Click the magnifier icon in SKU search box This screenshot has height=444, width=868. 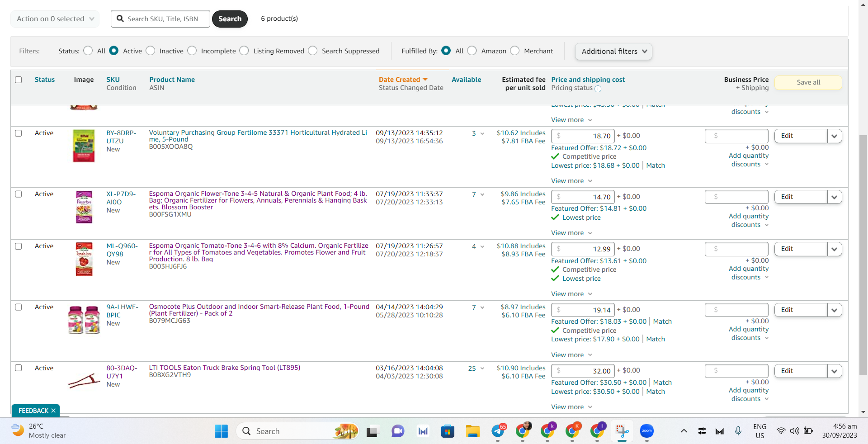[x=120, y=19]
